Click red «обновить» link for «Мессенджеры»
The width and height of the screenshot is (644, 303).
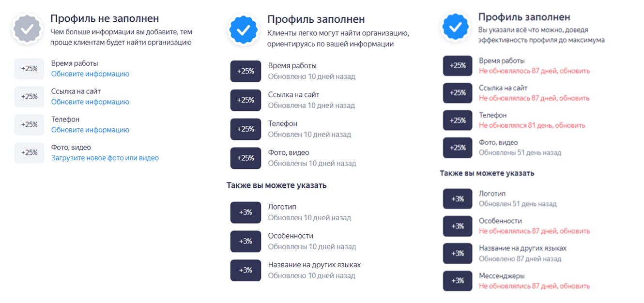tap(576, 286)
